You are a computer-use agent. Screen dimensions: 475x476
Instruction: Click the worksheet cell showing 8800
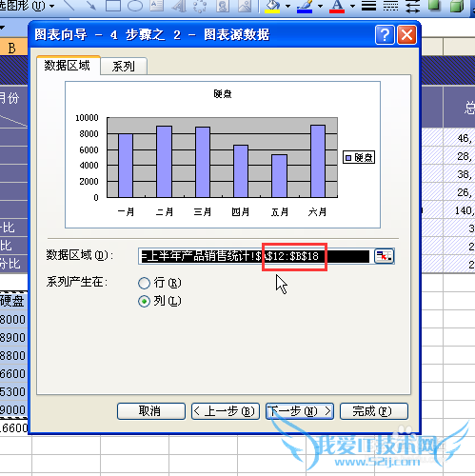click(x=13, y=355)
